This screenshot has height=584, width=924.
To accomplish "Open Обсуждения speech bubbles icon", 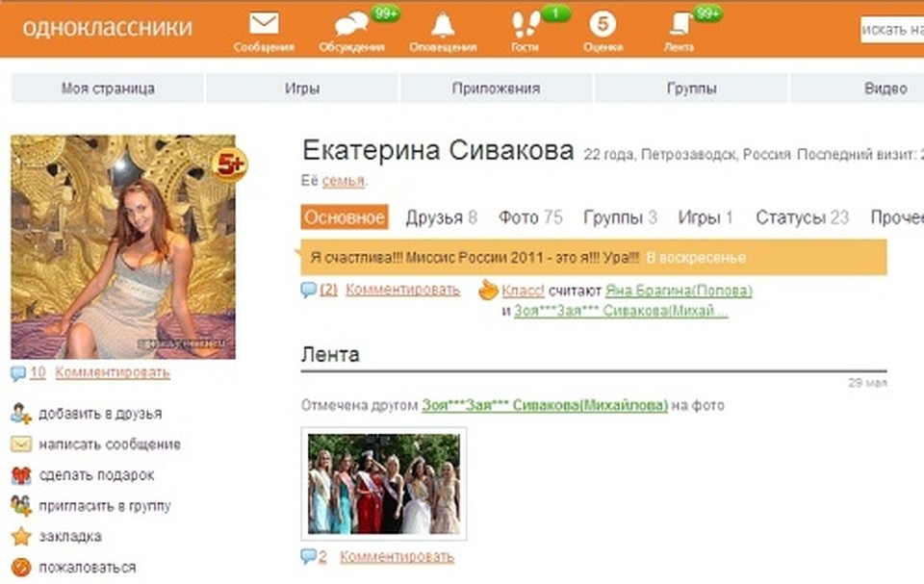I will tap(351, 25).
